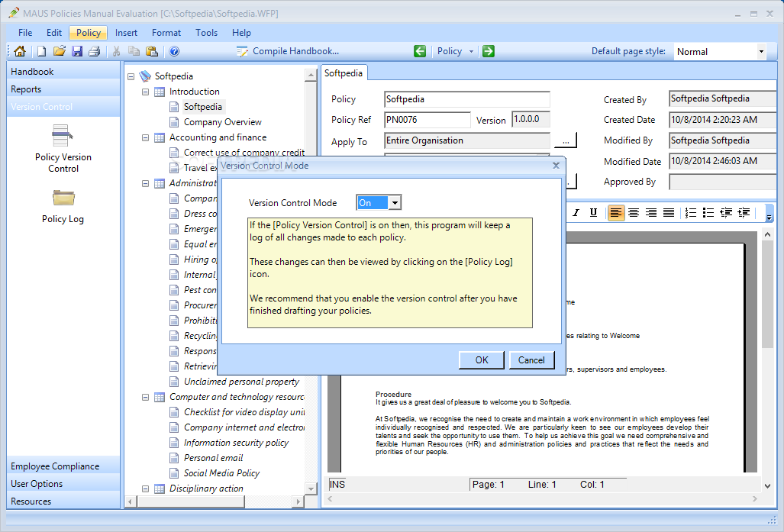Image resolution: width=784 pixels, height=532 pixels.
Task: Open help via the question mark icon
Action: pos(174,51)
